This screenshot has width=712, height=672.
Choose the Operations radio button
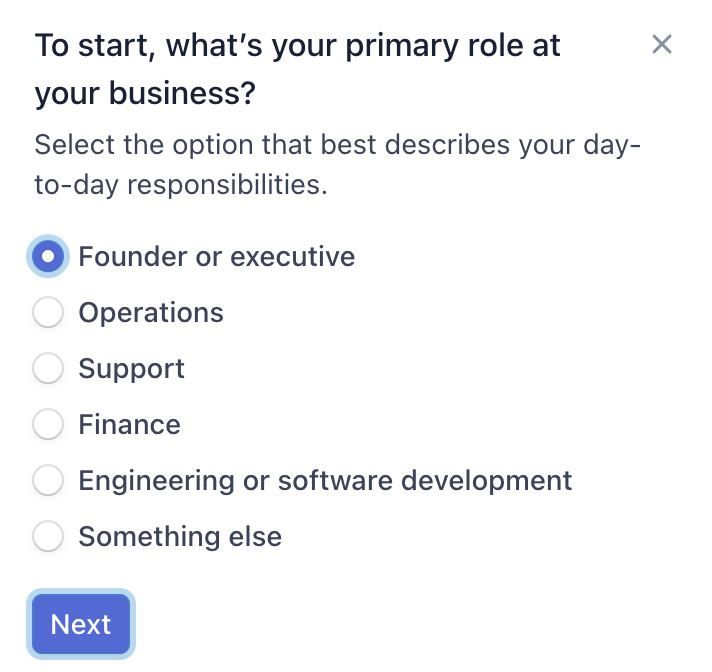pos(48,312)
